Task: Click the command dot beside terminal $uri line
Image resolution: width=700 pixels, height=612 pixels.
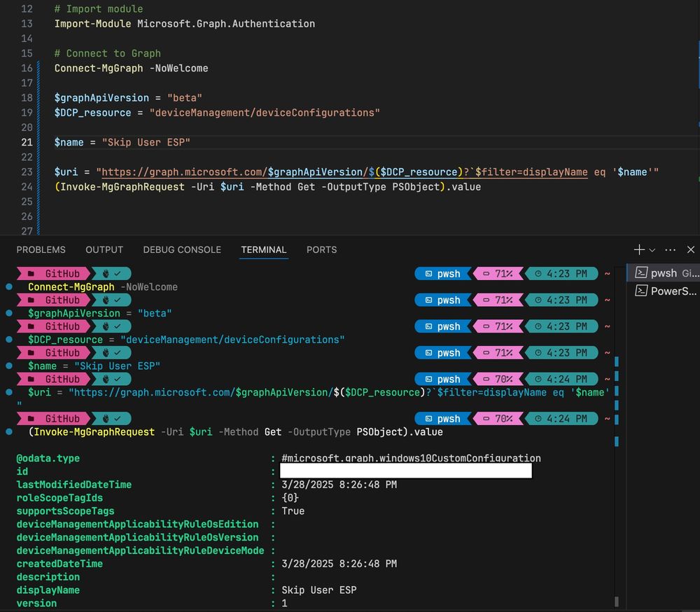Action: click(9, 392)
